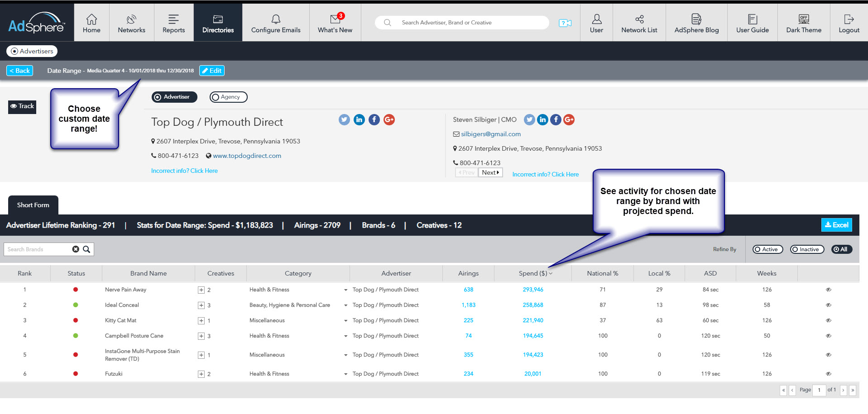The height and width of the screenshot is (414, 868).
Task: Refine by All brands
Action: click(842, 249)
